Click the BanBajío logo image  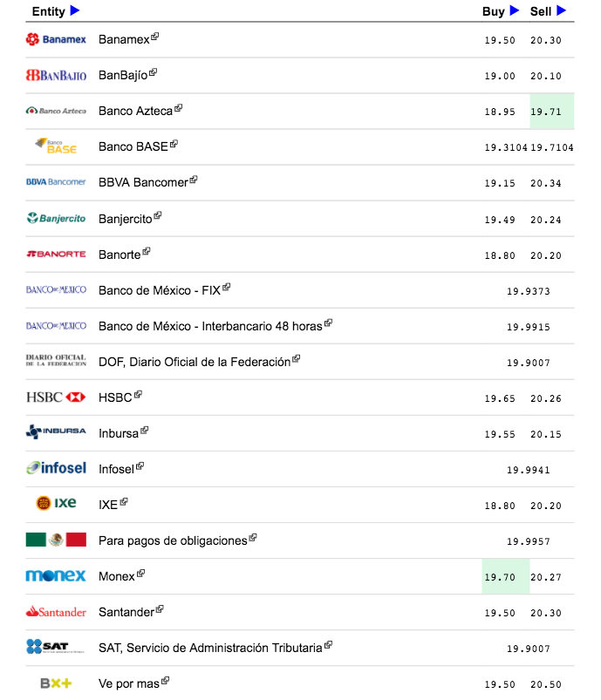[x=56, y=76]
